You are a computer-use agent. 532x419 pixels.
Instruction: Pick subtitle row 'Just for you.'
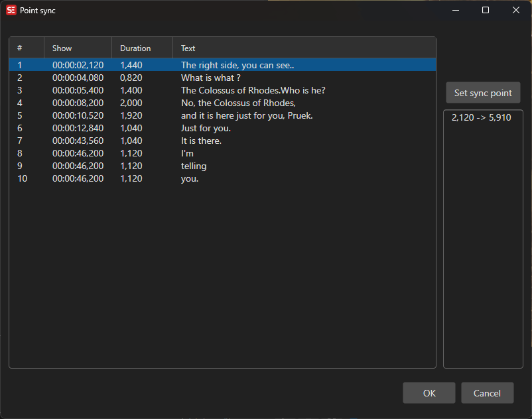click(x=206, y=128)
